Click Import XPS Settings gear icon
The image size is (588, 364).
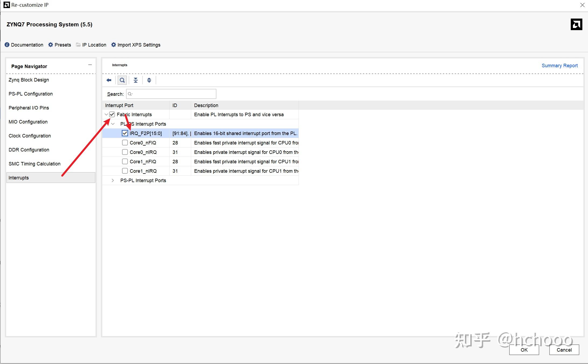pos(114,45)
